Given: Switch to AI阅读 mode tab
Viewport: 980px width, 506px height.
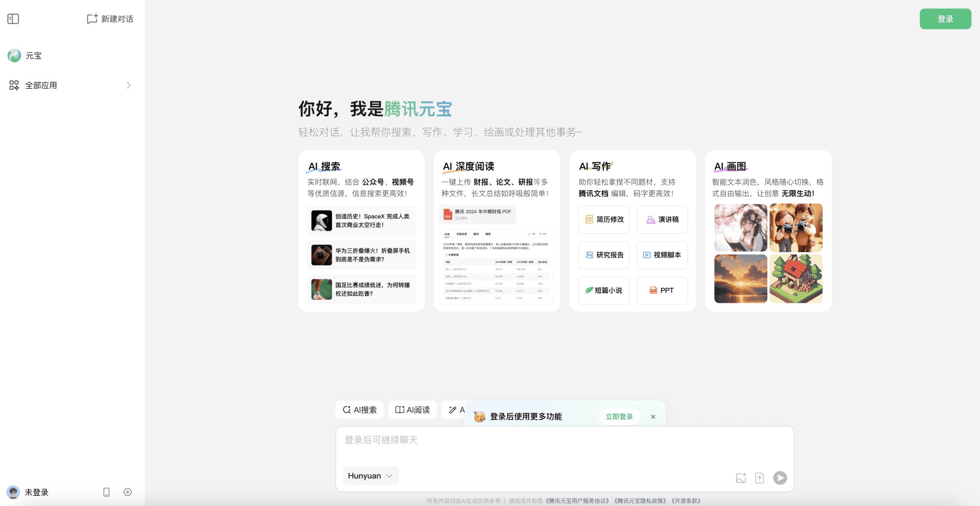Looking at the screenshot, I should click(413, 410).
